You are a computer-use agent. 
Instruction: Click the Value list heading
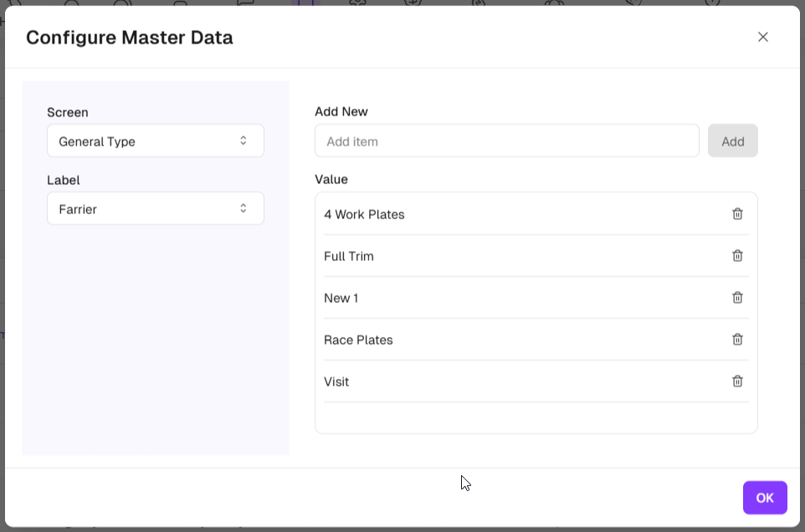click(x=331, y=179)
